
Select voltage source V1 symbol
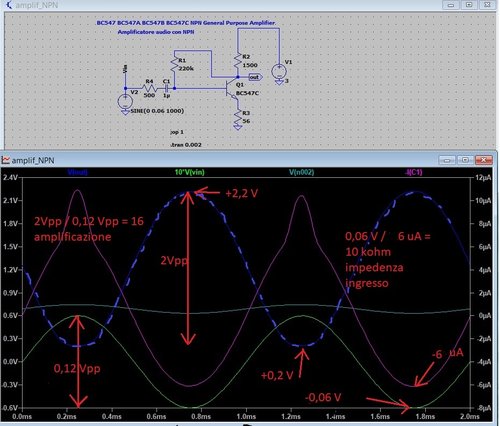pos(279,72)
